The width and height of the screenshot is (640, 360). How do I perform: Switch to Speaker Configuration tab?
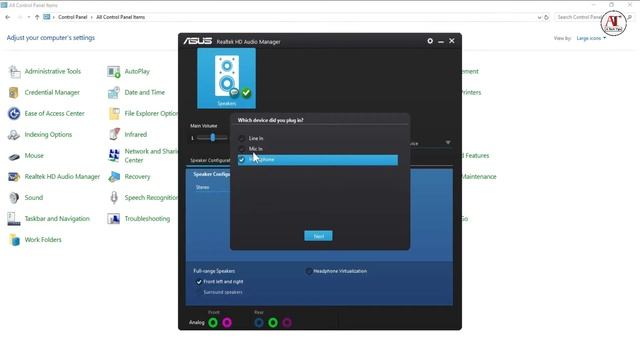point(210,160)
